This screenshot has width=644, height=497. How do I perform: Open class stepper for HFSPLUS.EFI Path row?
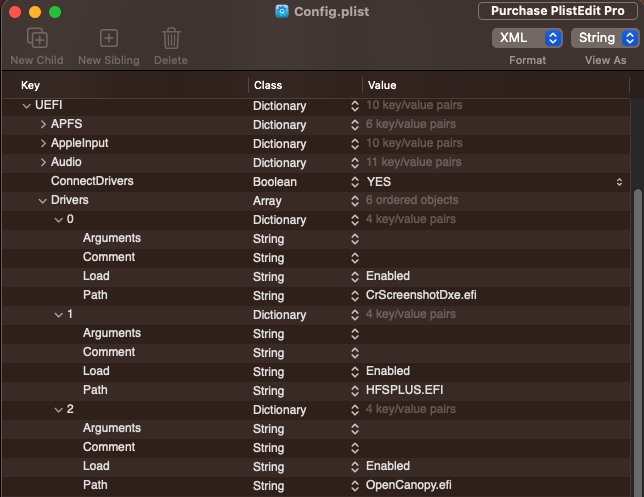355,391
